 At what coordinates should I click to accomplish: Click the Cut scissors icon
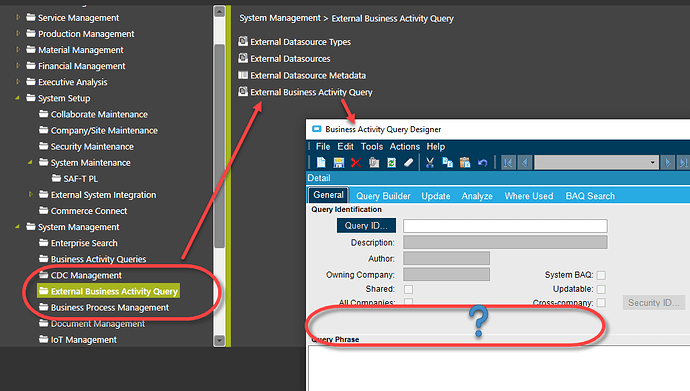tap(430, 163)
